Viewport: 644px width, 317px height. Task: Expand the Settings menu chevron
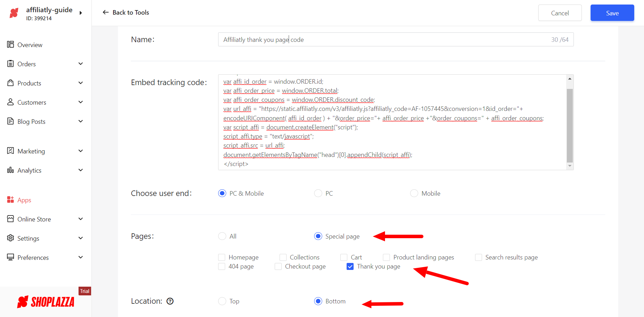point(81,238)
